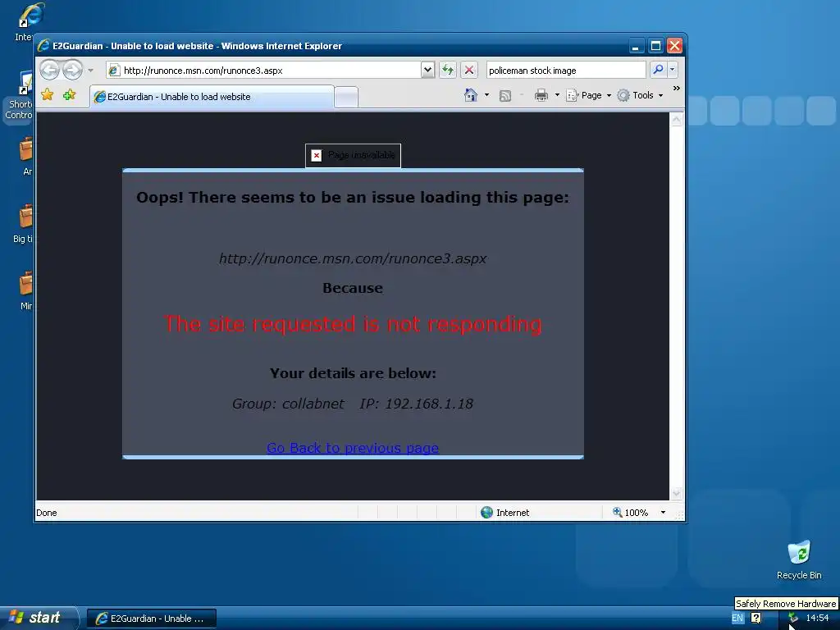This screenshot has height=630, width=840.
Task: Click the Stop loading icon
Action: (x=469, y=70)
